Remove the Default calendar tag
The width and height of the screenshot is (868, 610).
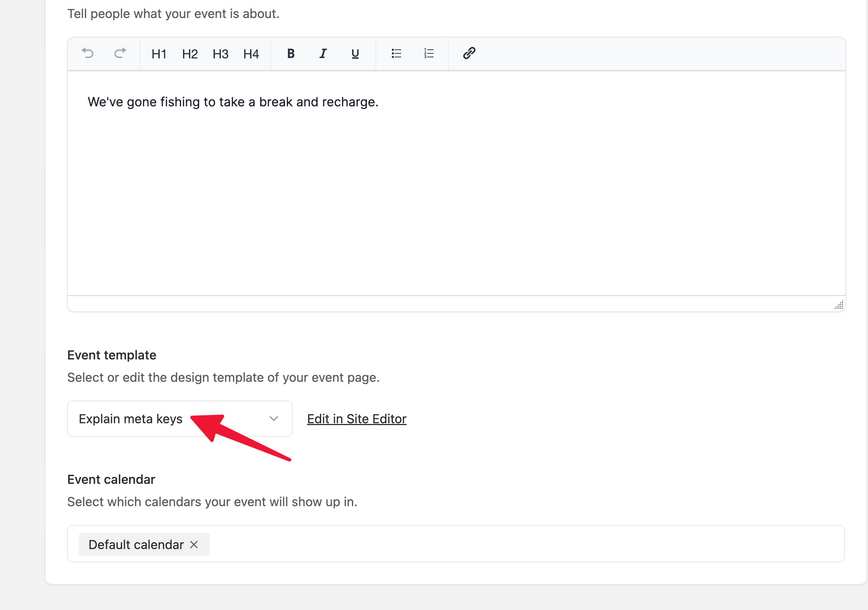point(194,545)
